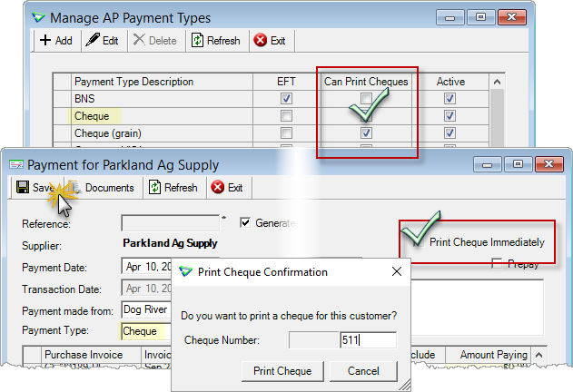
Task: Minimize the Payment for Parkland Ag Supply window
Action: [487, 164]
